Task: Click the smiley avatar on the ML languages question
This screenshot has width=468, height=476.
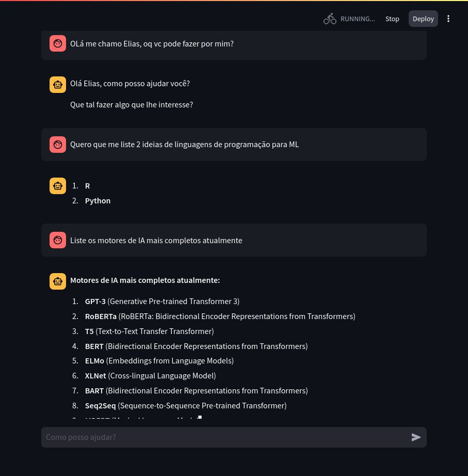Action: [58, 145]
